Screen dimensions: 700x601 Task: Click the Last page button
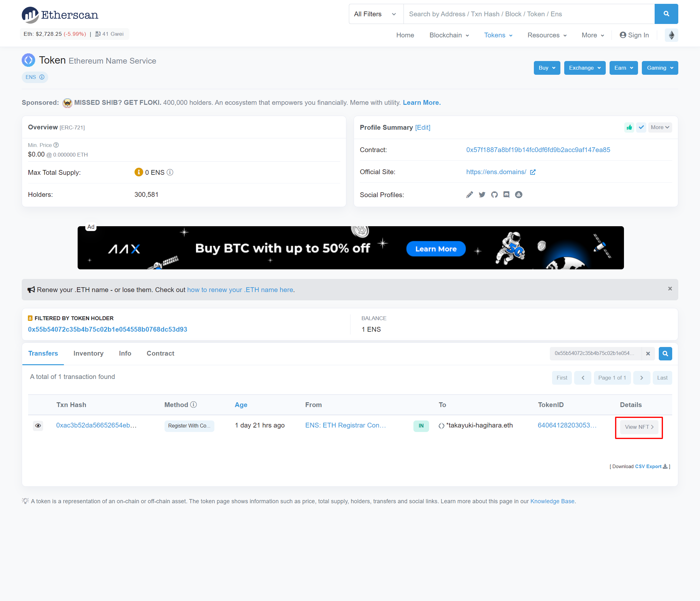click(x=662, y=378)
